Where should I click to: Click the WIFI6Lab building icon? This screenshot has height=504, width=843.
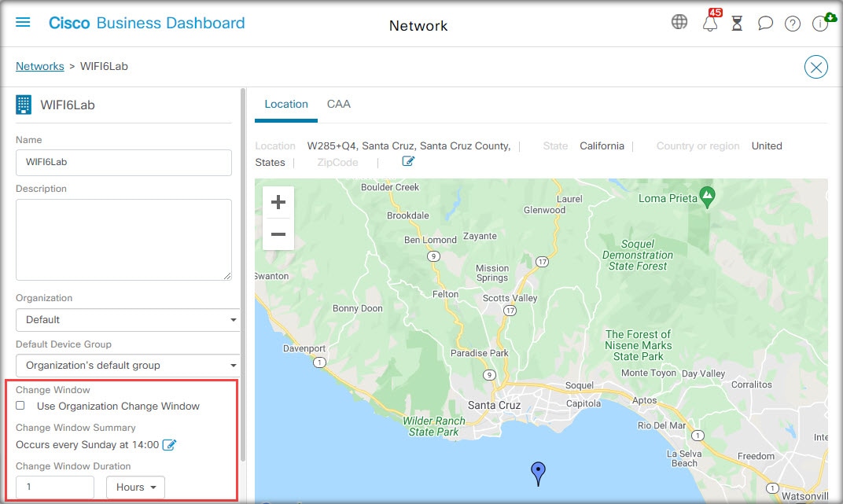click(x=24, y=105)
